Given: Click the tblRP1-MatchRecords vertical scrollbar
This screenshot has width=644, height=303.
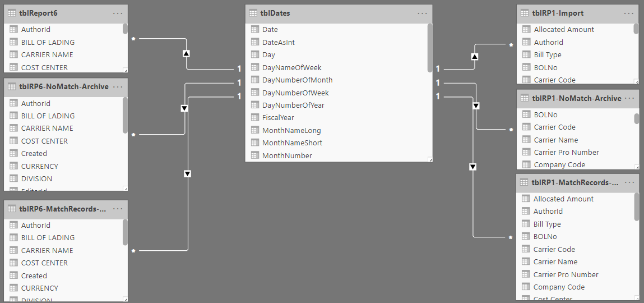Looking at the screenshot, I should click(637, 207).
